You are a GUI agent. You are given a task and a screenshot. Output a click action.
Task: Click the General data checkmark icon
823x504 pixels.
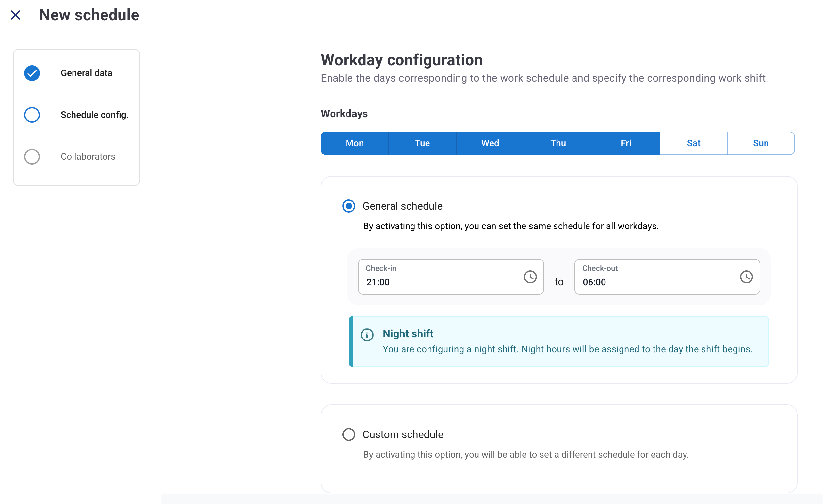[x=32, y=73]
